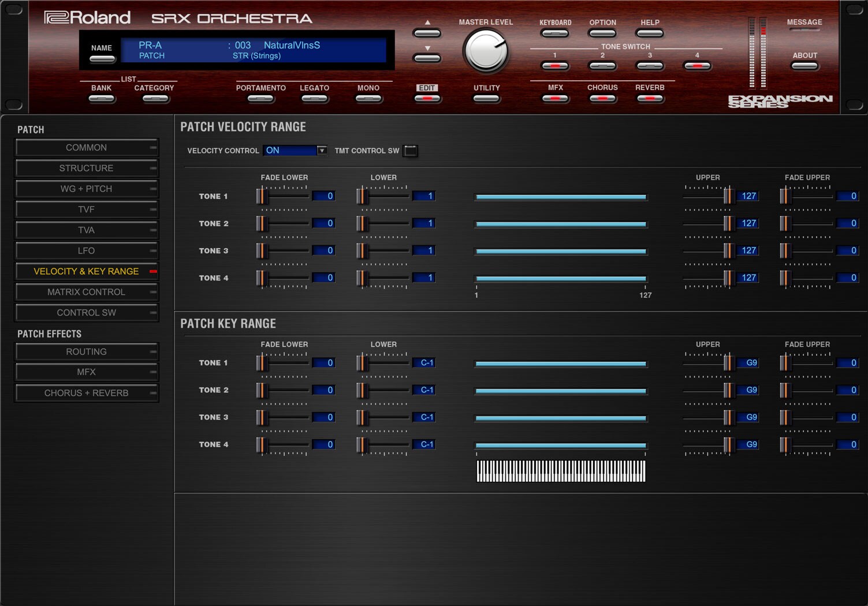This screenshot has width=868, height=606.
Task: Toggle the CHORUS effect switch
Action: (602, 99)
